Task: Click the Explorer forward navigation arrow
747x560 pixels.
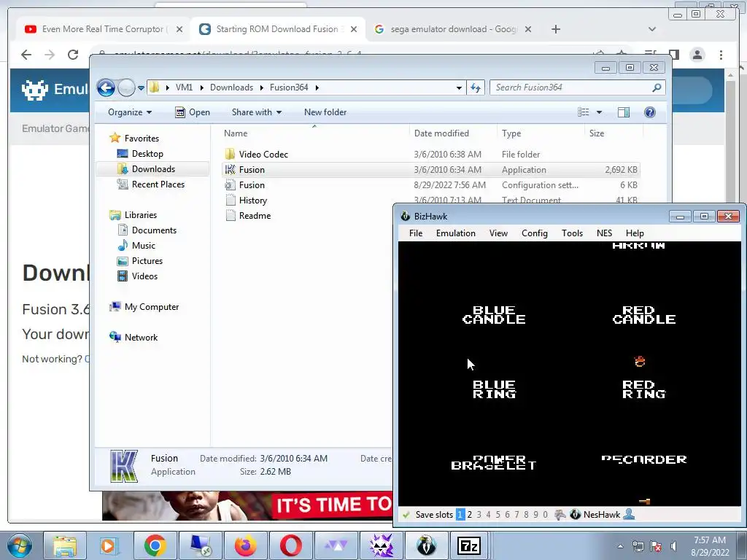Action: pyautogui.click(x=126, y=87)
